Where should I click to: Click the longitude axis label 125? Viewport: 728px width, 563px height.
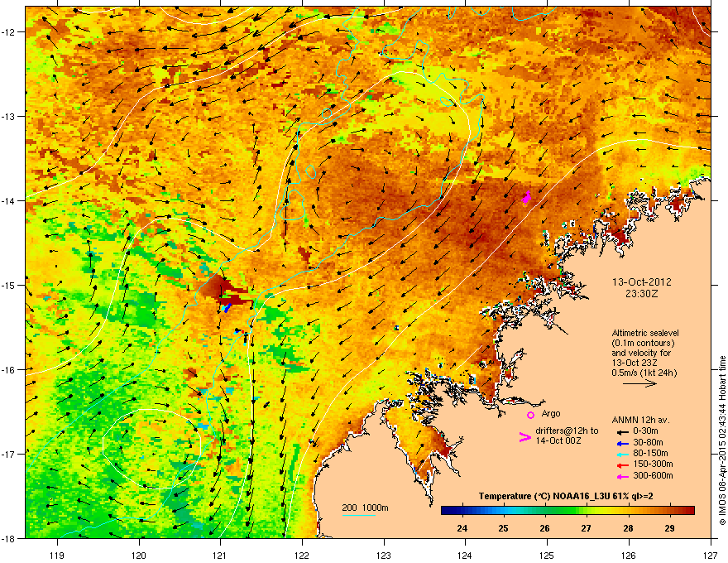[547, 555]
